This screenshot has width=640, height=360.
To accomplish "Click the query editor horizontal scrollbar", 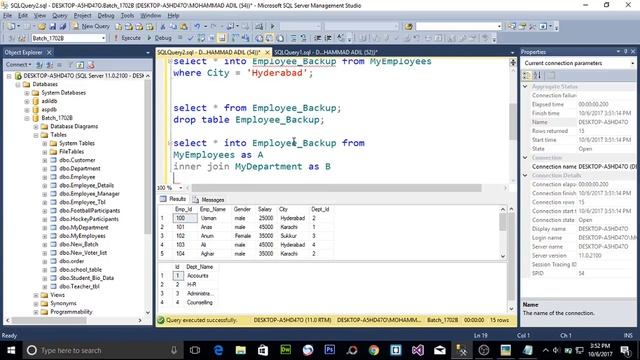I will [336, 188].
